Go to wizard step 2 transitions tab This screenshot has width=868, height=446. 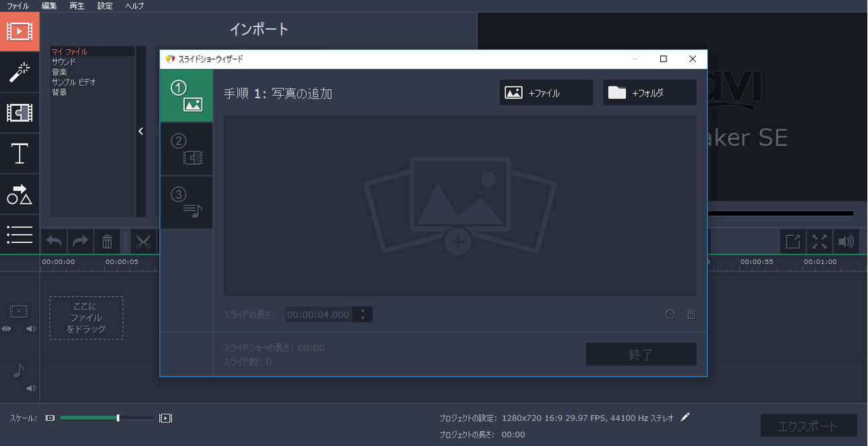187,149
